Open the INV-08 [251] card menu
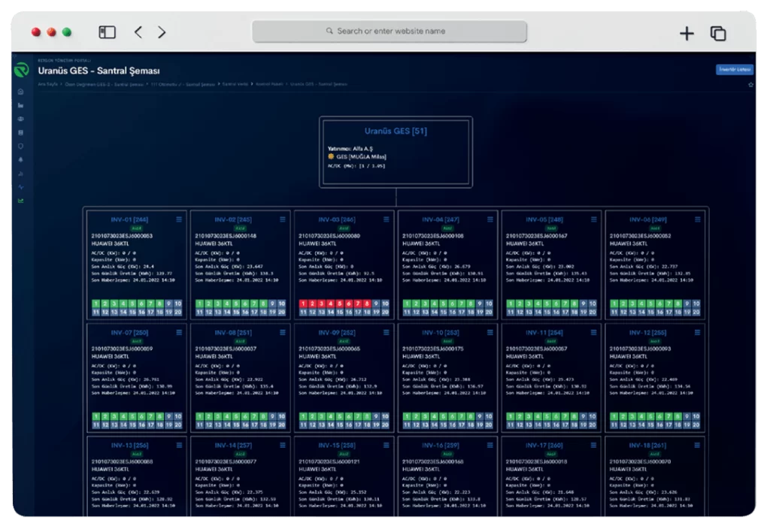This screenshot has height=532, width=770. (283, 332)
